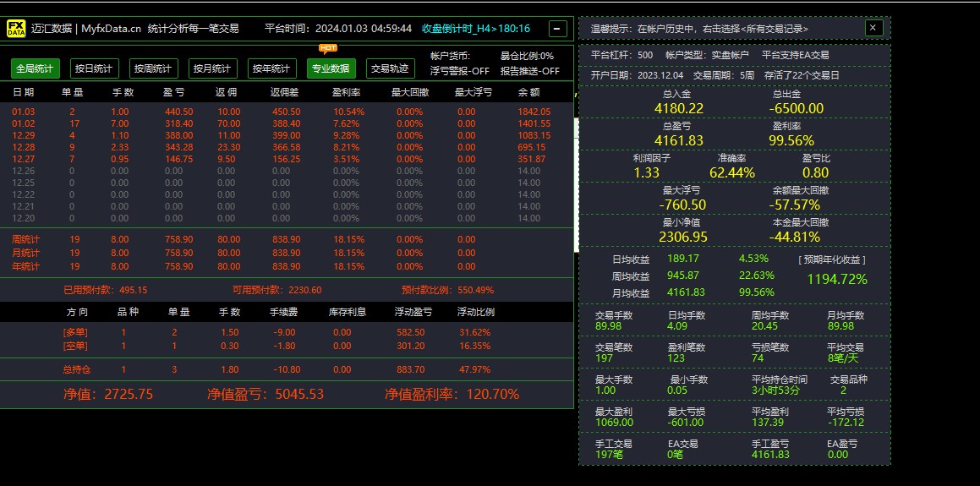Click the 日期 column header
980x486 pixels.
(x=24, y=92)
